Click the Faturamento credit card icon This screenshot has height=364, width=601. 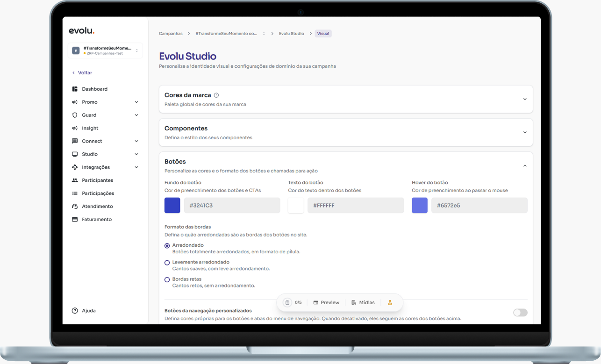[75, 219]
